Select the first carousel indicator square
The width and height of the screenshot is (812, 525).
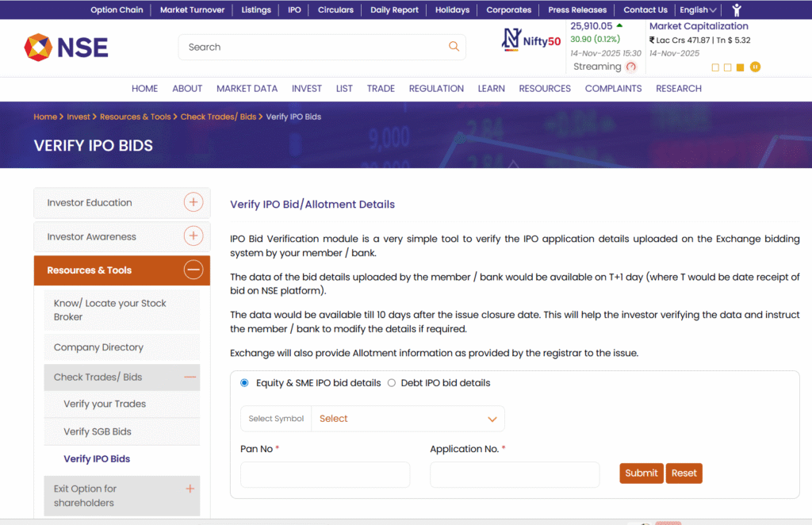pyautogui.click(x=715, y=67)
